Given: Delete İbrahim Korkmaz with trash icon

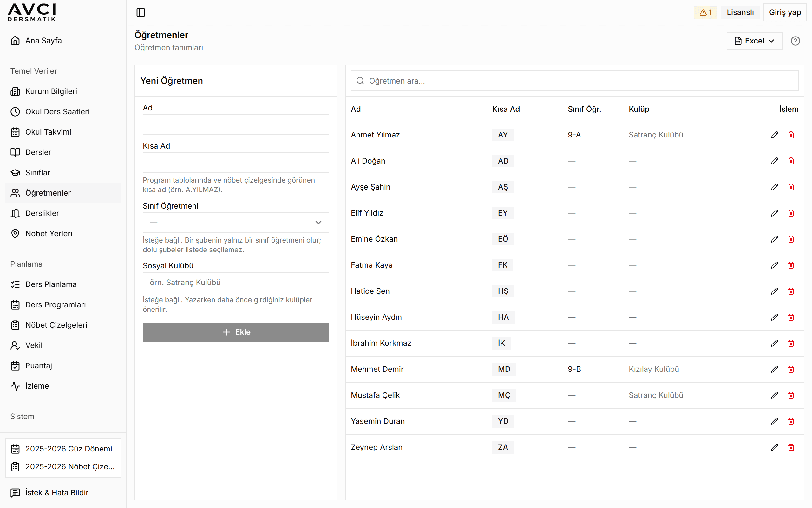Looking at the screenshot, I should (x=791, y=343).
